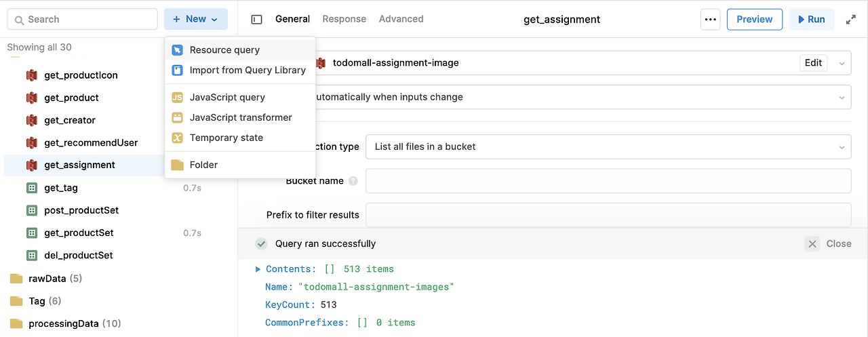Expand the query editor to fullscreen
The image size is (868, 337).
850,20
